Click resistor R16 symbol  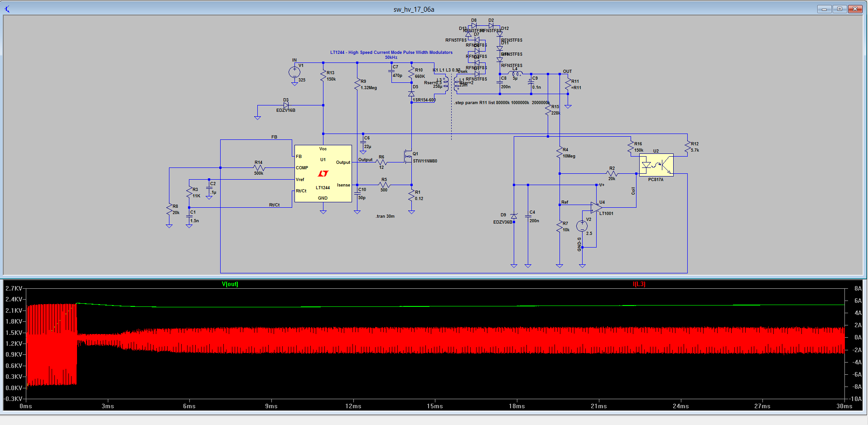point(631,147)
